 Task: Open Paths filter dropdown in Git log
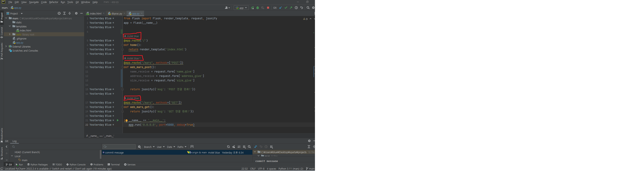[x=182, y=147]
